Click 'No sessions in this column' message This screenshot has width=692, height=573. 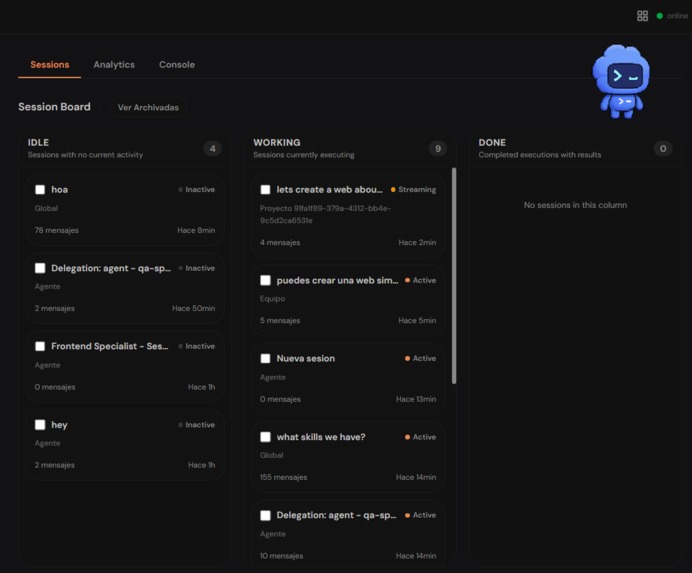tap(575, 205)
